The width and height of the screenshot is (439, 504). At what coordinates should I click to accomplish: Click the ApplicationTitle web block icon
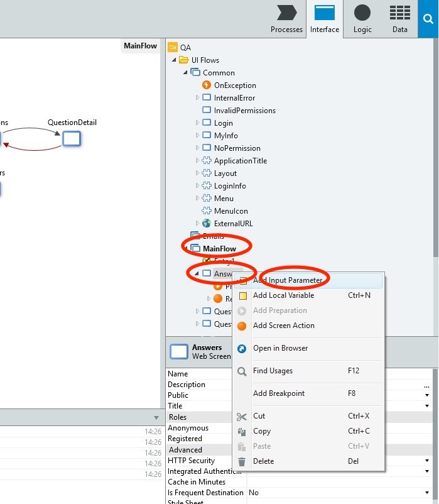[207, 160]
